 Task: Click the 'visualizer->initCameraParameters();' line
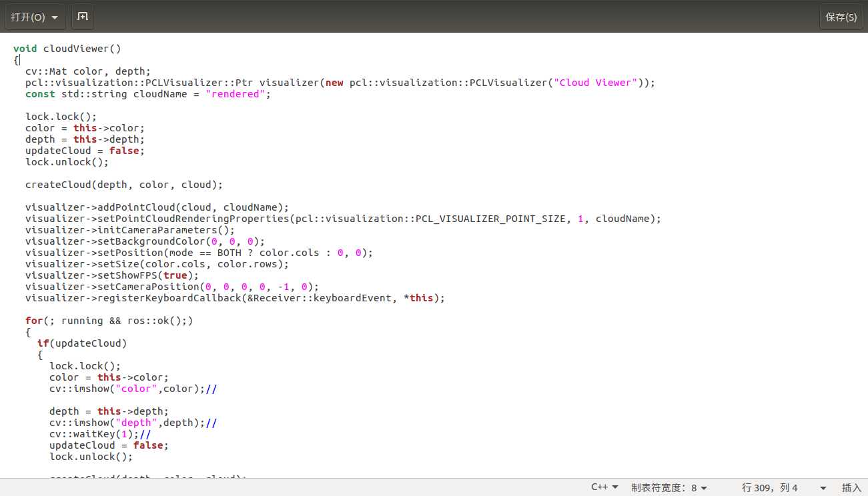pos(130,230)
